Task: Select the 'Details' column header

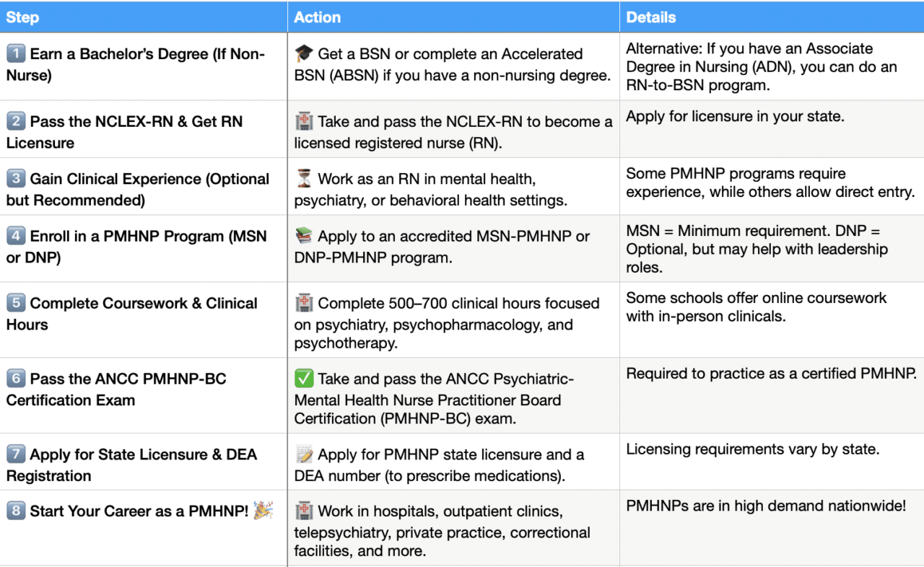Action: coord(651,17)
